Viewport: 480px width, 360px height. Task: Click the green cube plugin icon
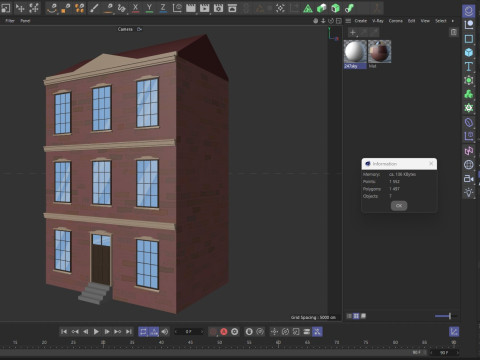coord(322,8)
